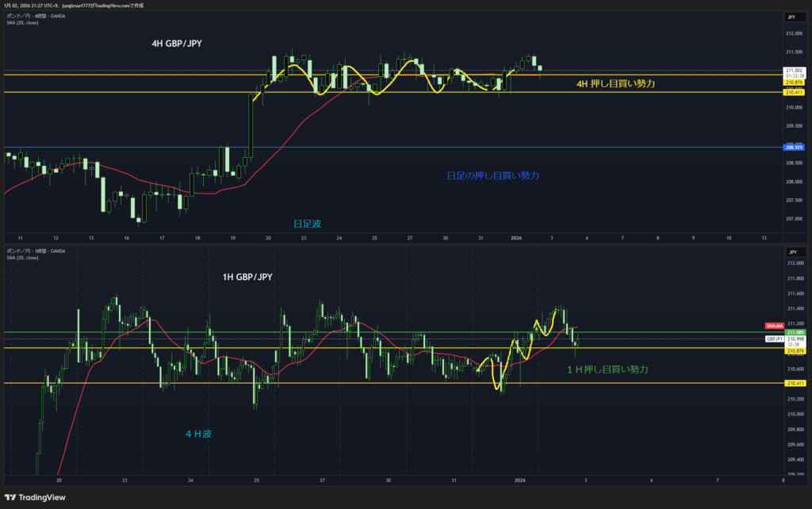This screenshot has width=812, height=509.
Task: Click the red SMA:MA label on the lower price scale
Action: pyautogui.click(x=774, y=326)
